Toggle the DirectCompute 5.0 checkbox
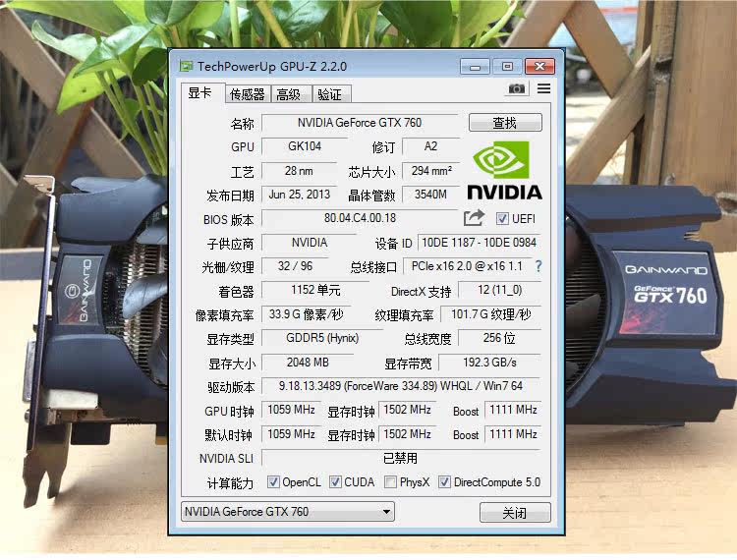 click(x=444, y=482)
